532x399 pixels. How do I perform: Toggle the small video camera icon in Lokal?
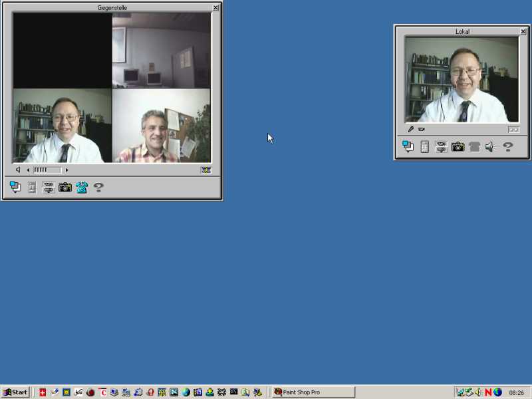[422, 129]
